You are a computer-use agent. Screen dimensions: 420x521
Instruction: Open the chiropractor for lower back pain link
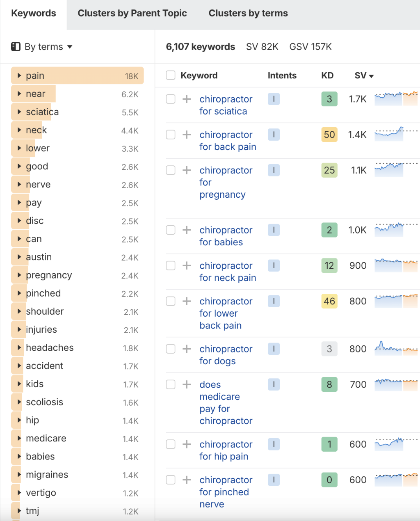coord(226,313)
